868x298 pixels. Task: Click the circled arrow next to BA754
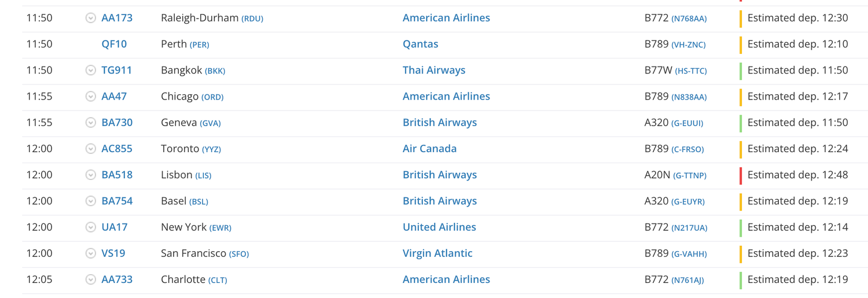90,201
